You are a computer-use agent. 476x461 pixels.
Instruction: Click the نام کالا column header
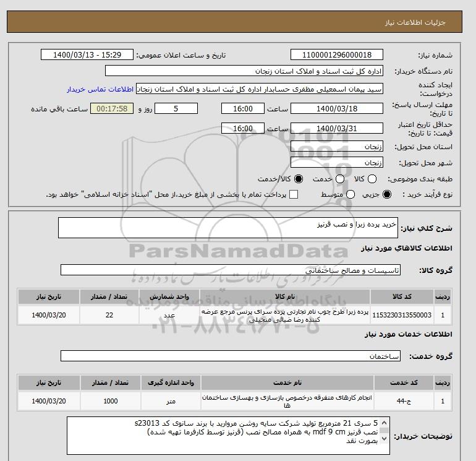click(285, 296)
